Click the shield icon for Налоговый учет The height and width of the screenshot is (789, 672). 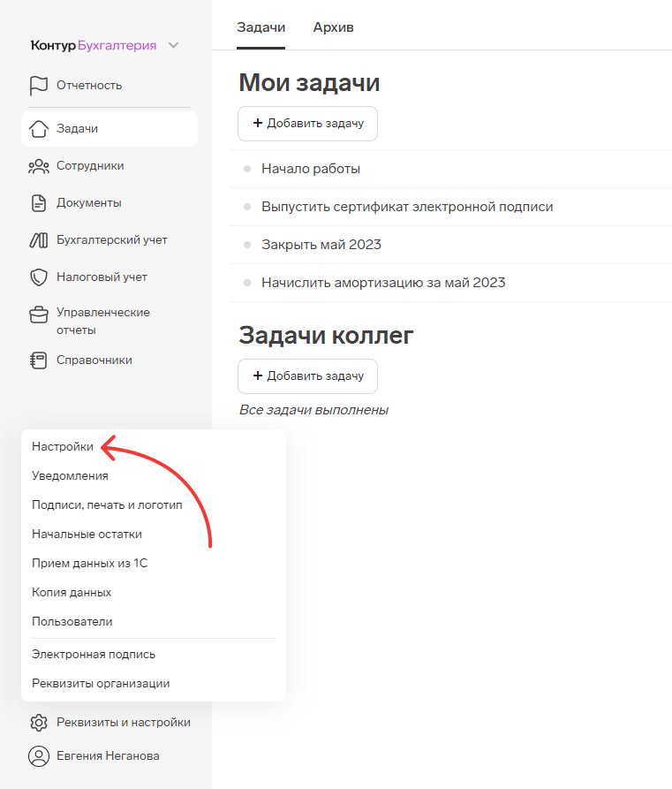tap(38, 277)
